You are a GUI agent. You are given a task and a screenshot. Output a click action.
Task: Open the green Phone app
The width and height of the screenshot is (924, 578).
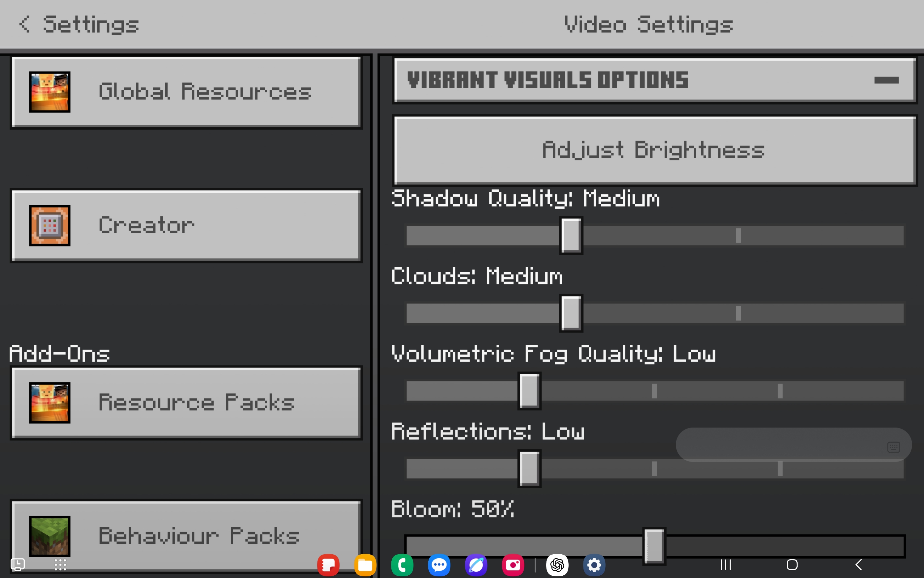(402, 564)
